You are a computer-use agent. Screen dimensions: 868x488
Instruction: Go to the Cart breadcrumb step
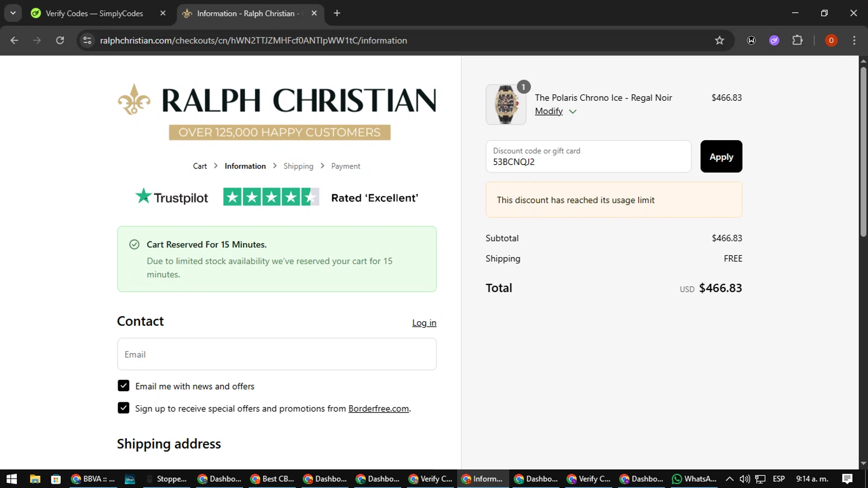200,166
